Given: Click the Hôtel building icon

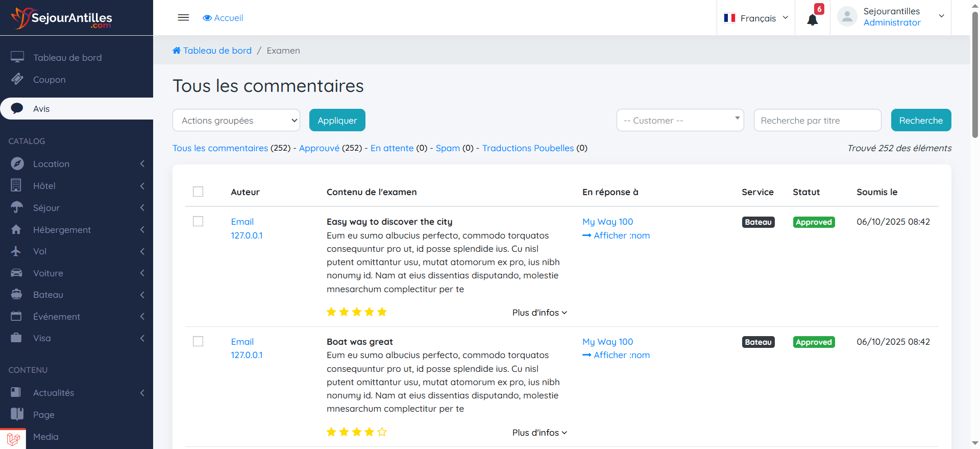Looking at the screenshot, I should click(x=16, y=185).
